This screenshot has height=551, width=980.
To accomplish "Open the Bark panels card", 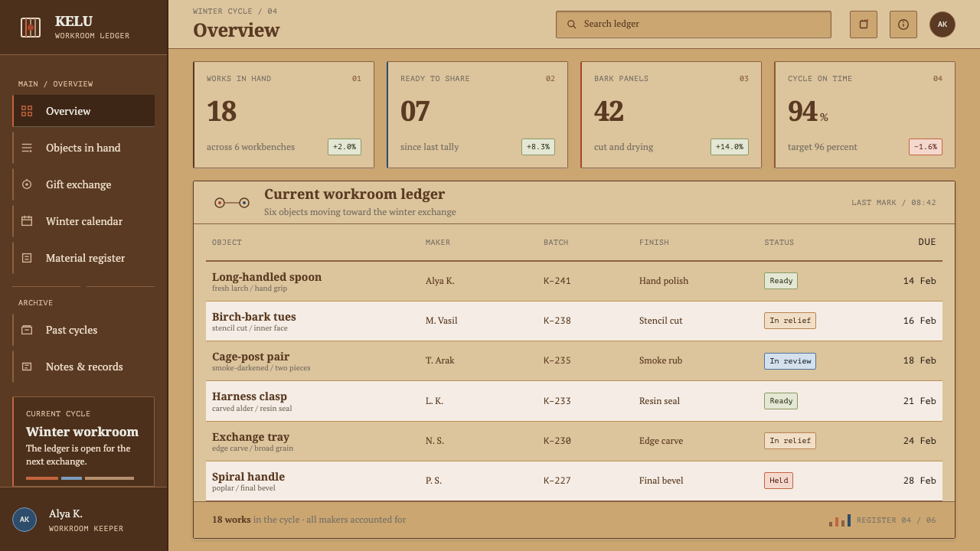I will pos(671,115).
